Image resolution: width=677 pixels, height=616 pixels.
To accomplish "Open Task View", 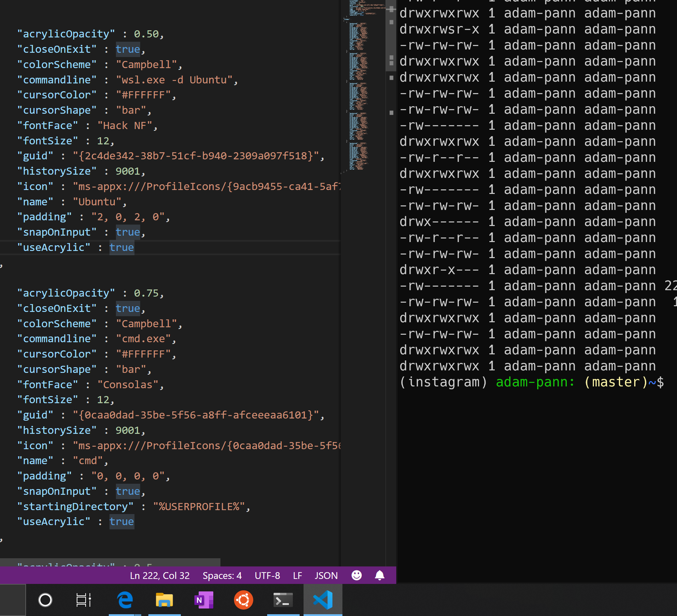I will pos(83,600).
